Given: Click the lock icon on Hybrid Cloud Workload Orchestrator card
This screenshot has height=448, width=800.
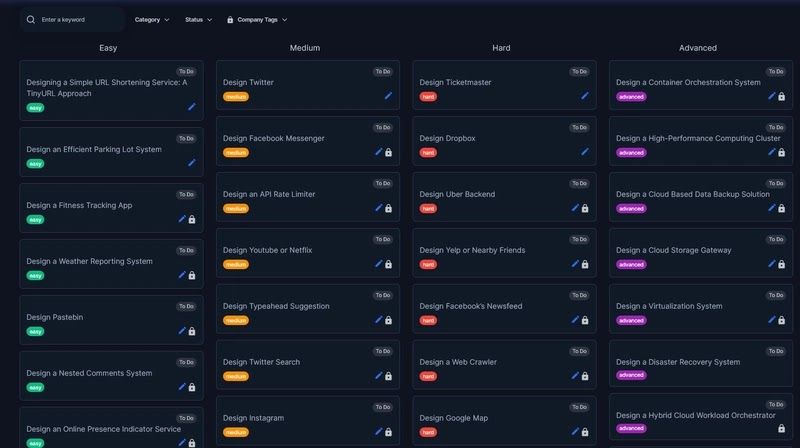Looking at the screenshot, I should point(781,429).
